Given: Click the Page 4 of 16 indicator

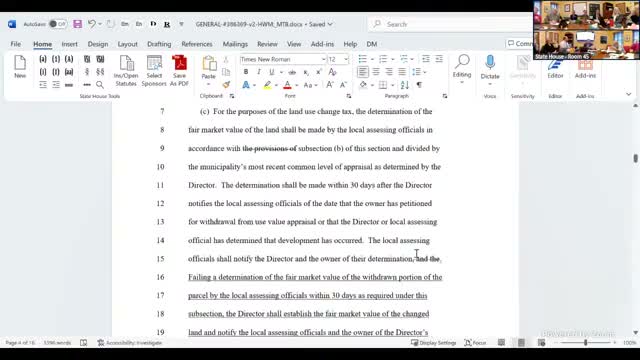Looking at the screenshot, I should [x=20, y=343].
